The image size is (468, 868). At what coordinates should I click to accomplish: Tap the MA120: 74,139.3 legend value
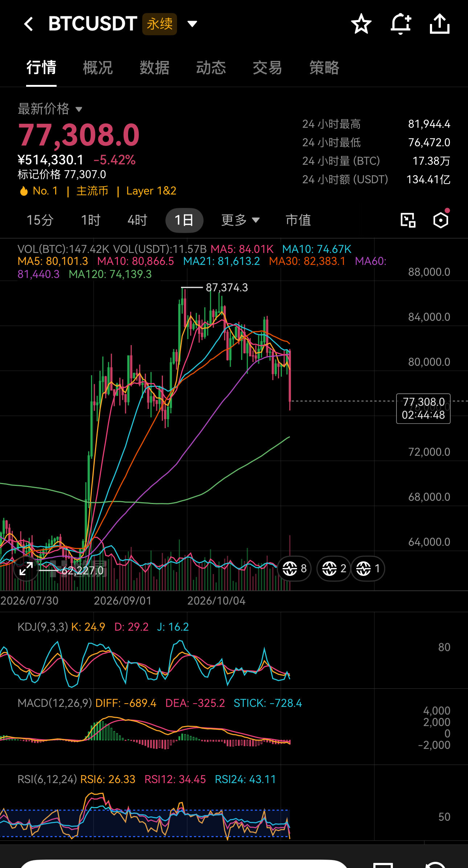110,274
